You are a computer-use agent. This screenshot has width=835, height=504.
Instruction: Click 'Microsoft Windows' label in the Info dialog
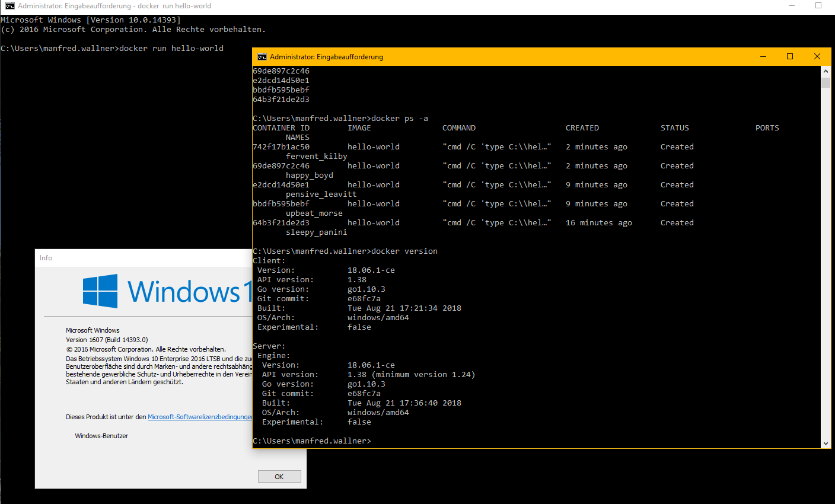coord(93,330)
